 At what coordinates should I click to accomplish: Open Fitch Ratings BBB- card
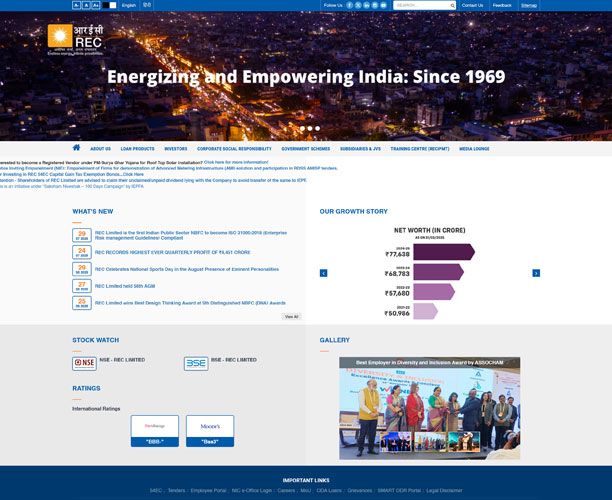pos(155,431)
